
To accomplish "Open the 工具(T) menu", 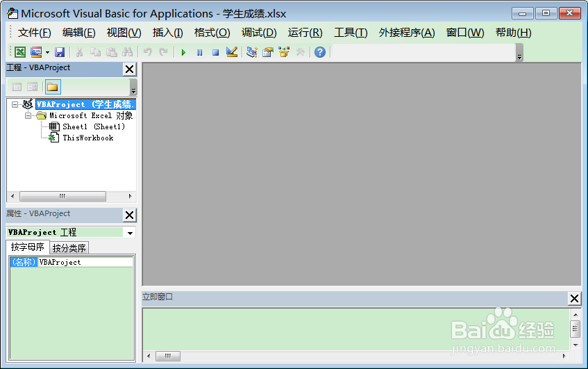I will (351, 33).
